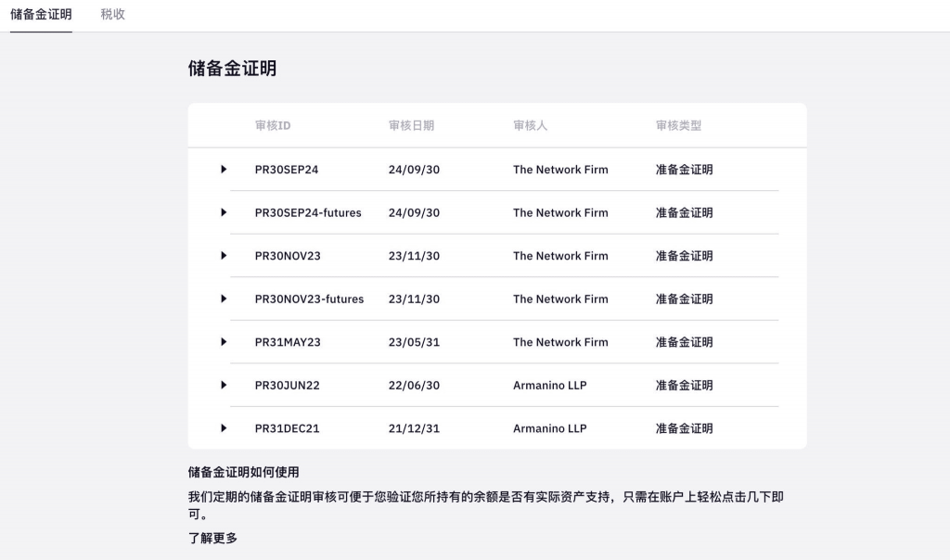Click the 审核类型 column header

[x=678, y=125]
